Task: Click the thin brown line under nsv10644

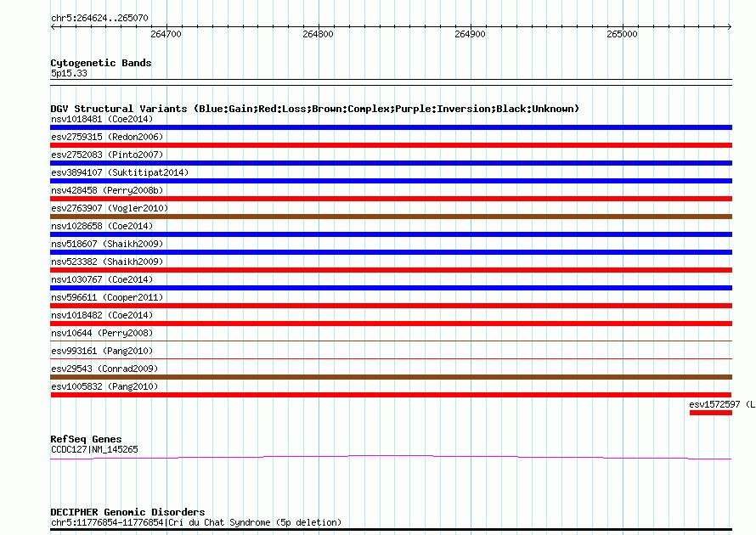Action: coord(391,341)
